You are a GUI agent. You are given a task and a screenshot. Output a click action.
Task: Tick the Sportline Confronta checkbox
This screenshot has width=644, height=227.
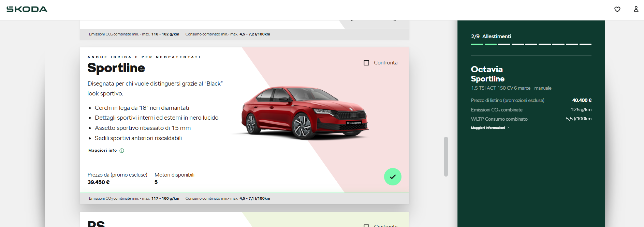(366, 63)
